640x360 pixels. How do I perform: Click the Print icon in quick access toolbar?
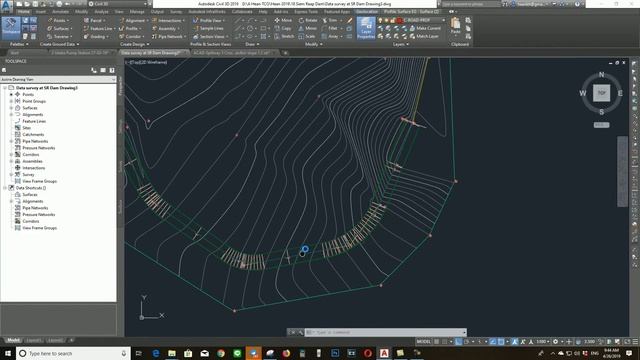tap(60, 4)
